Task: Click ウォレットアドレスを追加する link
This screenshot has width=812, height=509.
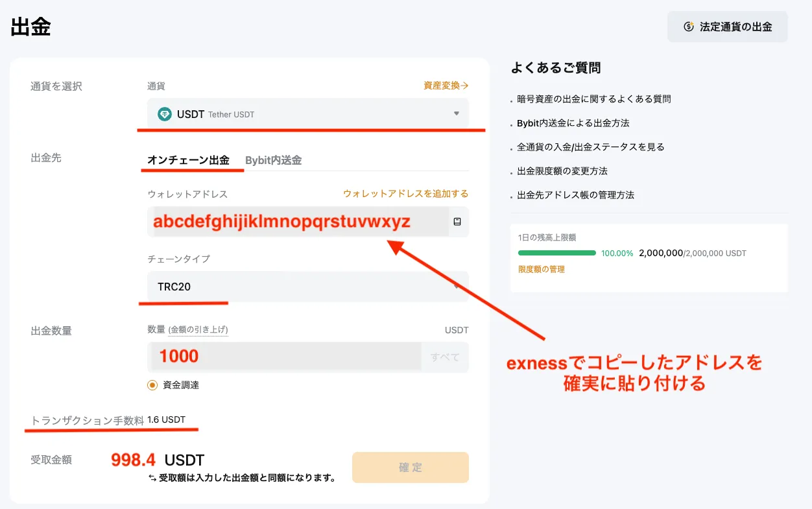Action: tap(405, 194)
